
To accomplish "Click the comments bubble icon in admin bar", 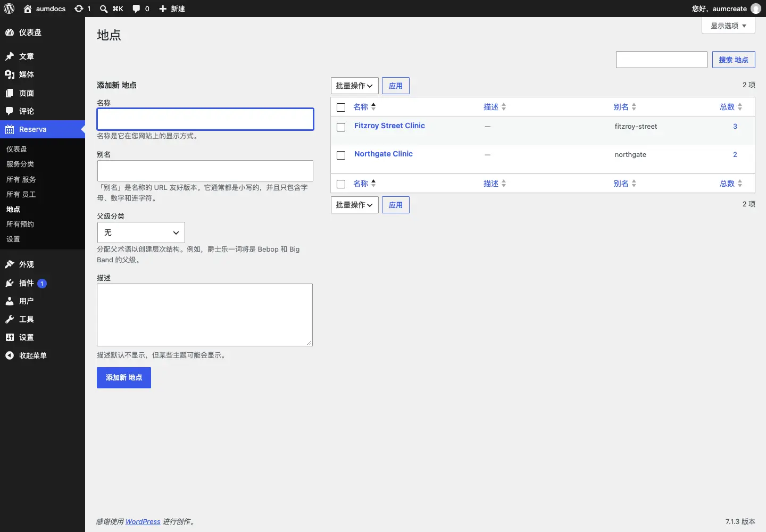I will click(x=137, y=9).
